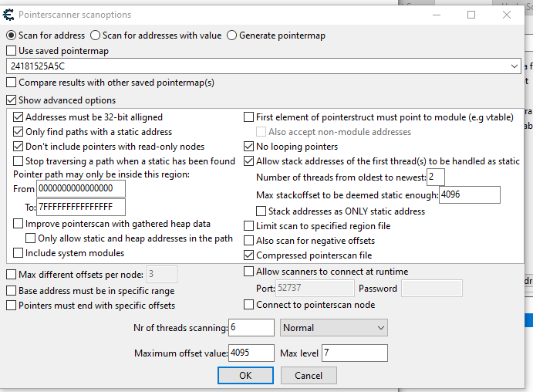Image resolution: width=533 pixels, height=392 pixels.
Task: Uncheck 'Addresses must be 32-bit alligned'
Action: (19, 117)
